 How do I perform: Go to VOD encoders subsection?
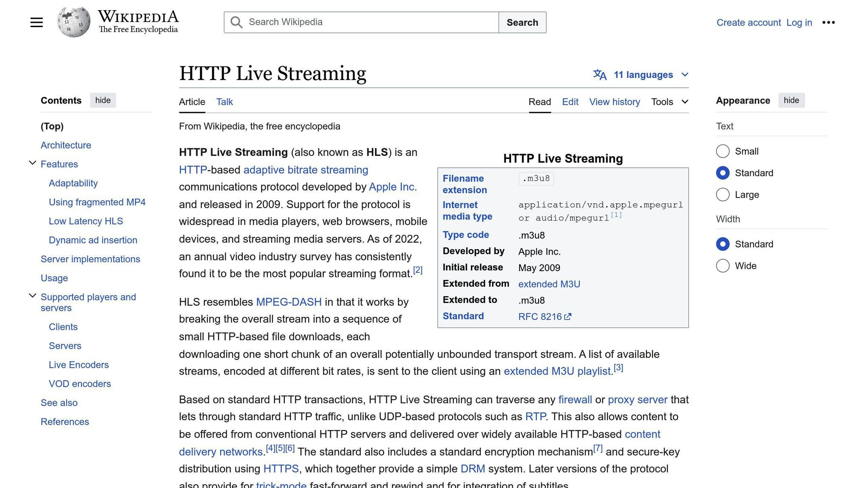80,384
